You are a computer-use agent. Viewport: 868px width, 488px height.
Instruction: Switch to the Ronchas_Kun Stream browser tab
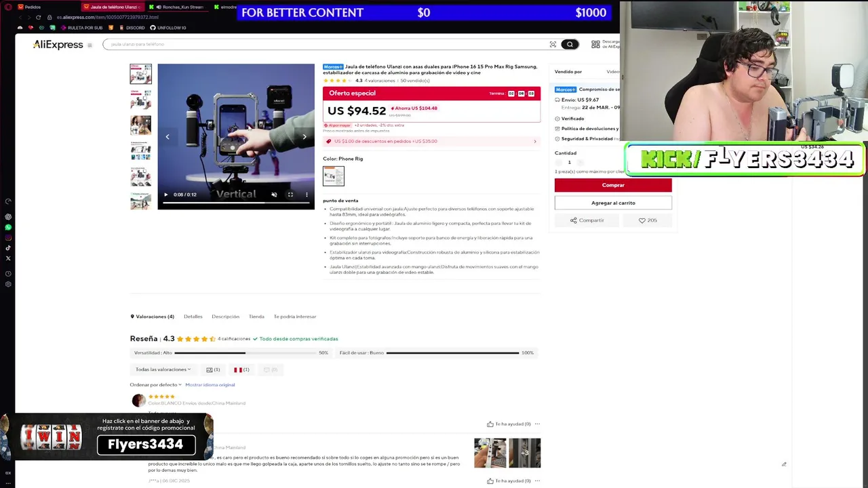click(x=178, y=7)
